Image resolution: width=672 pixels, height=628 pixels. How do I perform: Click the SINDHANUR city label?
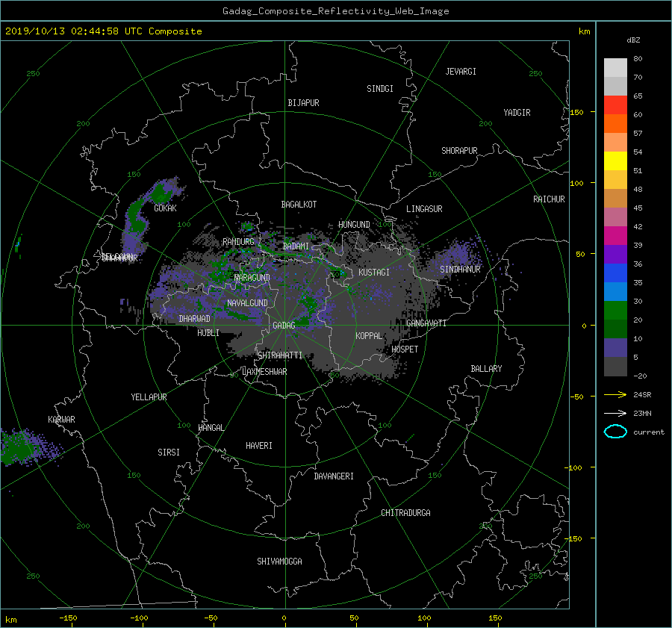click(x=460, y=270)
